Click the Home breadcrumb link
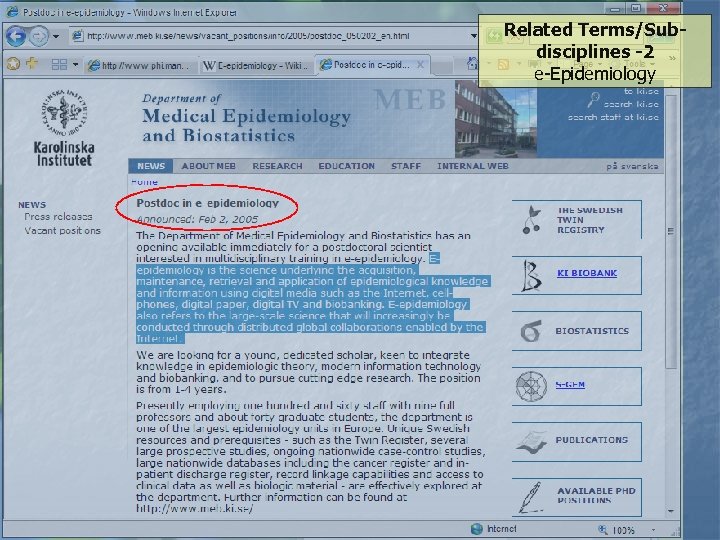 click(x=144, y=182)
